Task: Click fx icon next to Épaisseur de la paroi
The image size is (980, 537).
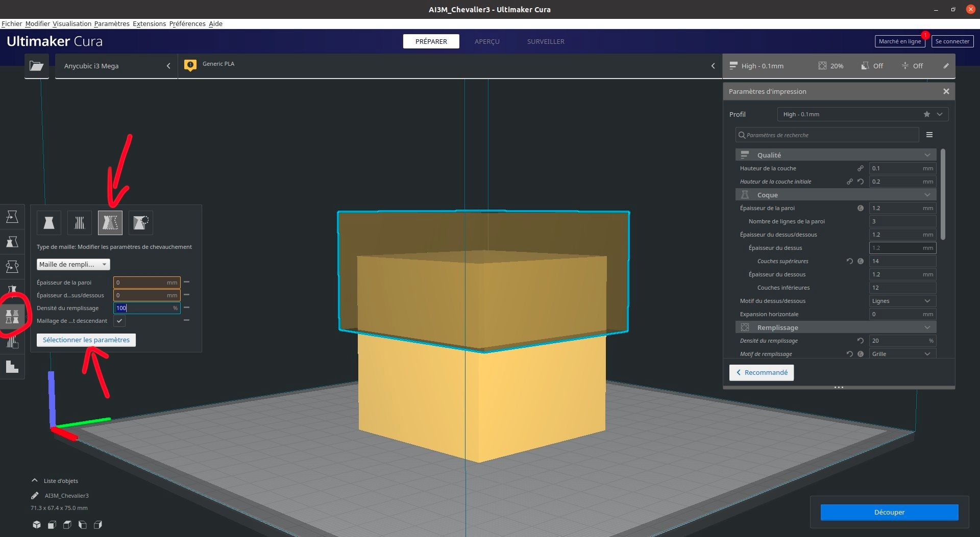Action: 861,208
